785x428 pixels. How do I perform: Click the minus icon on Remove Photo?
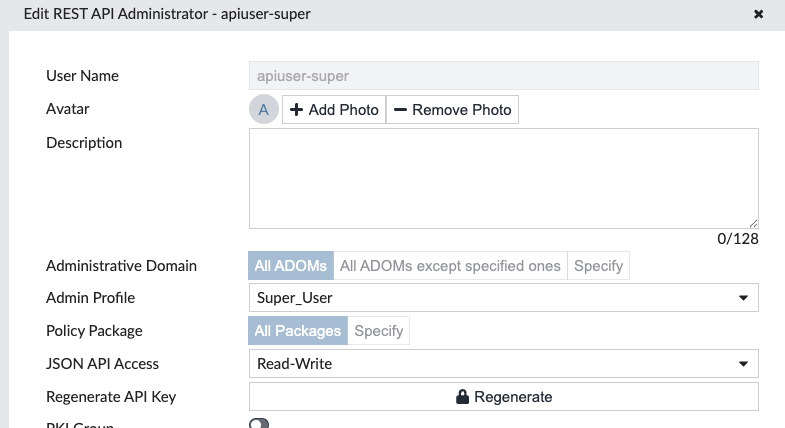tap(400, 110)
